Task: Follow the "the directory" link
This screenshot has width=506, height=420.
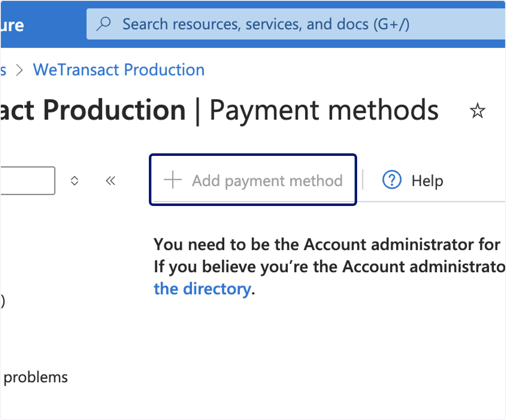Action: [202, 289]
